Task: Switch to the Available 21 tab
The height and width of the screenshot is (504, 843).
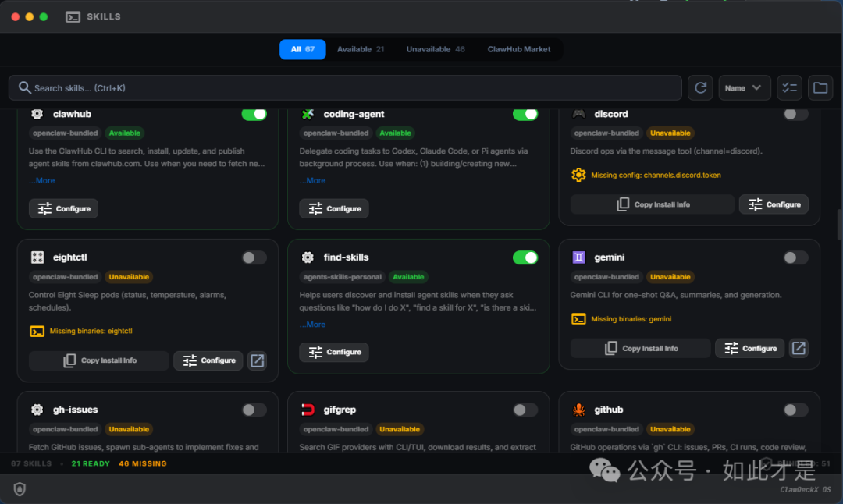Action: pos(360,49)
